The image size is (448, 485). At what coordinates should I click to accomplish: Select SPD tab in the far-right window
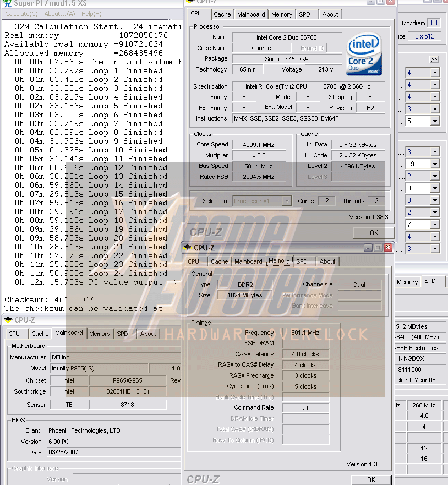[x=430, y=281]
